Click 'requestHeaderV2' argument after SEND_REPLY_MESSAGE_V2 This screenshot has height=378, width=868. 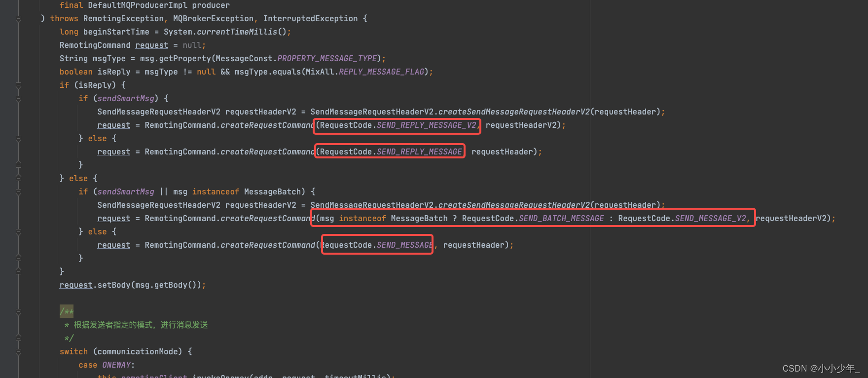(x=521, y=125)
